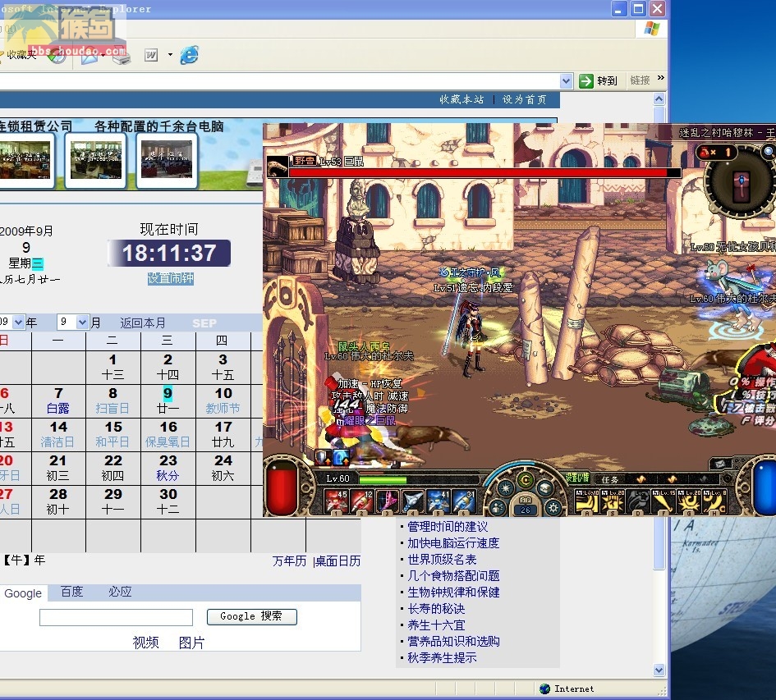The height and width of the screenshot is (700, 776).
Task: Click the 万年历 link
Action: coord(290,561)
